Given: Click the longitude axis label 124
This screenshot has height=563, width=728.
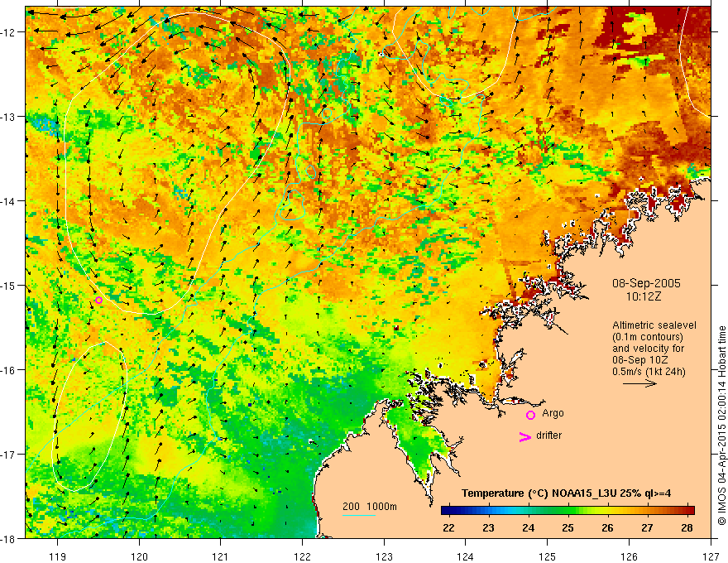Looking at the screenshot, I should (x=466, y=556).
